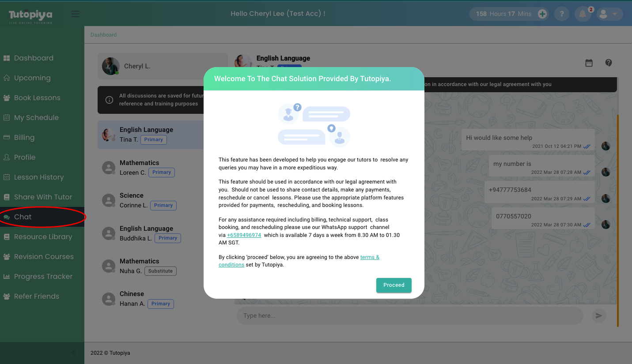Open the calendar icon in chat header
This screenshot has height=364, width=632.
(x=589, y=63)
